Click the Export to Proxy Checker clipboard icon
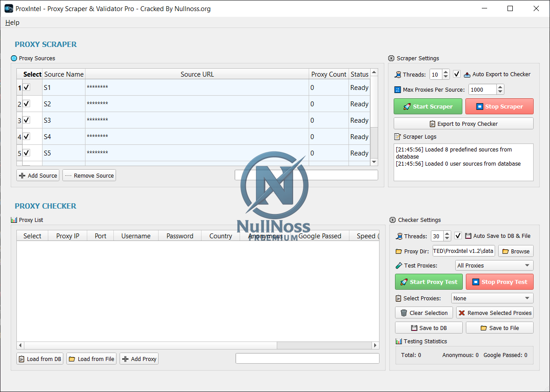Viewport: 550px width, 392px height. pos(433,124)
